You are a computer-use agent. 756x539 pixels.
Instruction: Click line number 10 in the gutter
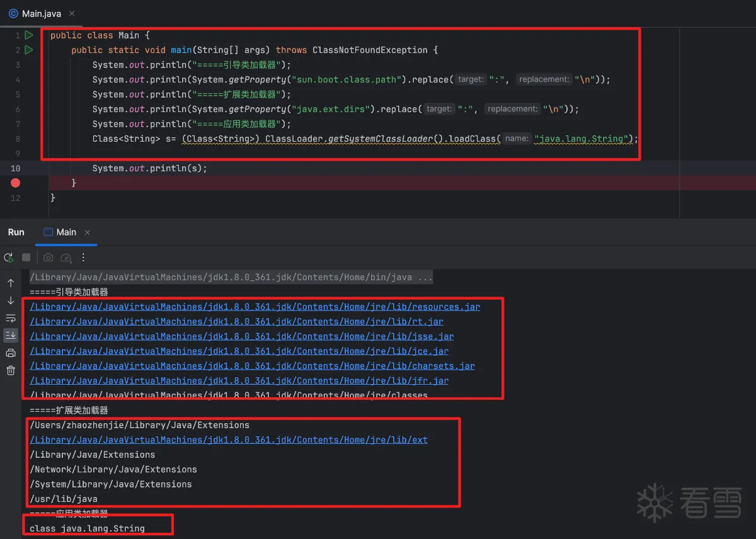[x=16, y=168]
